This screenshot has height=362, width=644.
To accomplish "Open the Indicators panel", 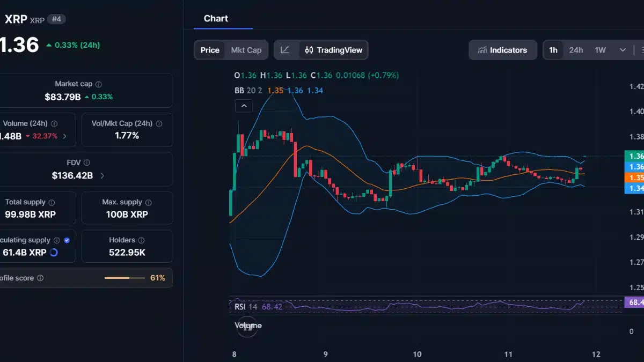I will point(503,50).
